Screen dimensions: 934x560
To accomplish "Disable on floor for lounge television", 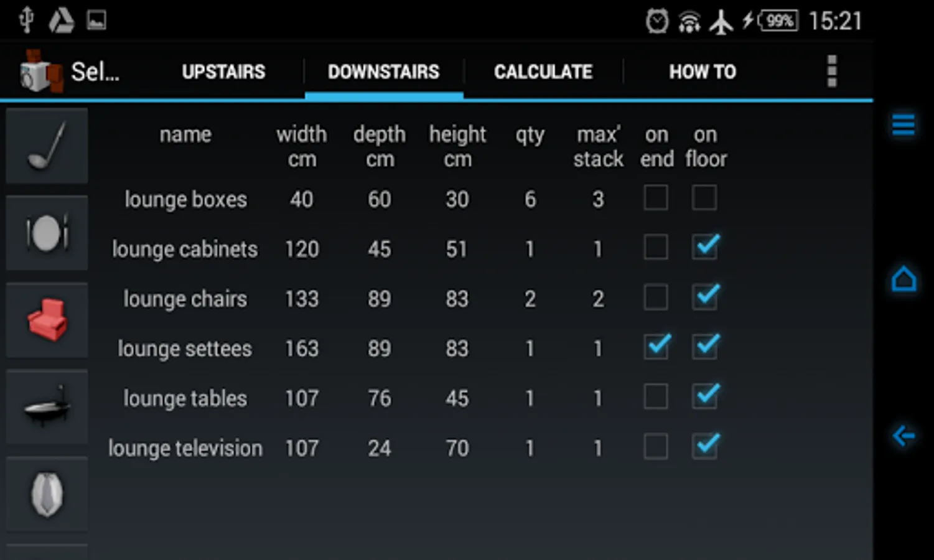I will [705, 447].
